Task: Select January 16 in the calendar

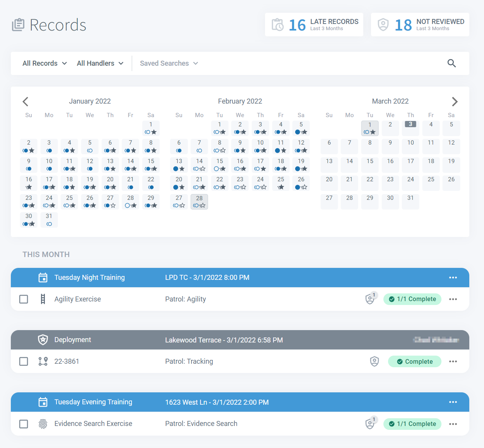Action: pyautogui.click(x=29, y=183)
